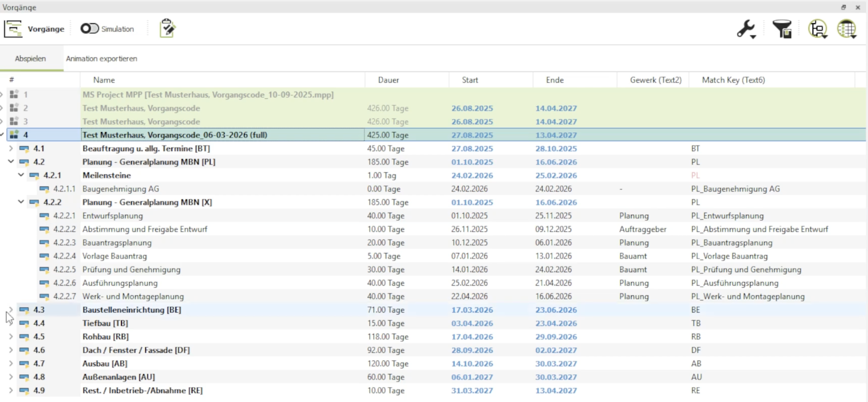Expand row 4.1 Beauftragung u. allg. Termine
This screenshot has height=402, width=868.
(x=11, y=148)
